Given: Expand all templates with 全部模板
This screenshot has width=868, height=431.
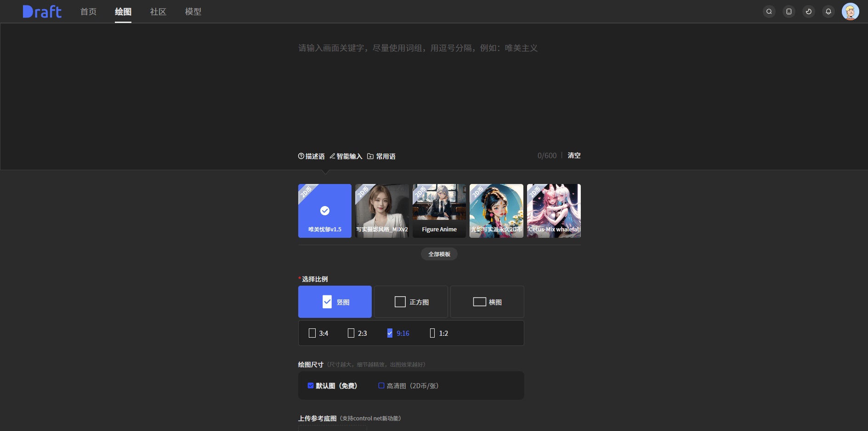Looking at the screenshot, I should click(439, 254).
